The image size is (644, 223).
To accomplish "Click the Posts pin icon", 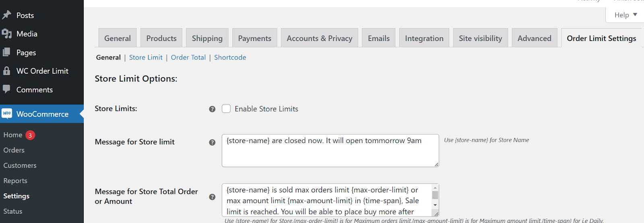I will pos(7,15).
